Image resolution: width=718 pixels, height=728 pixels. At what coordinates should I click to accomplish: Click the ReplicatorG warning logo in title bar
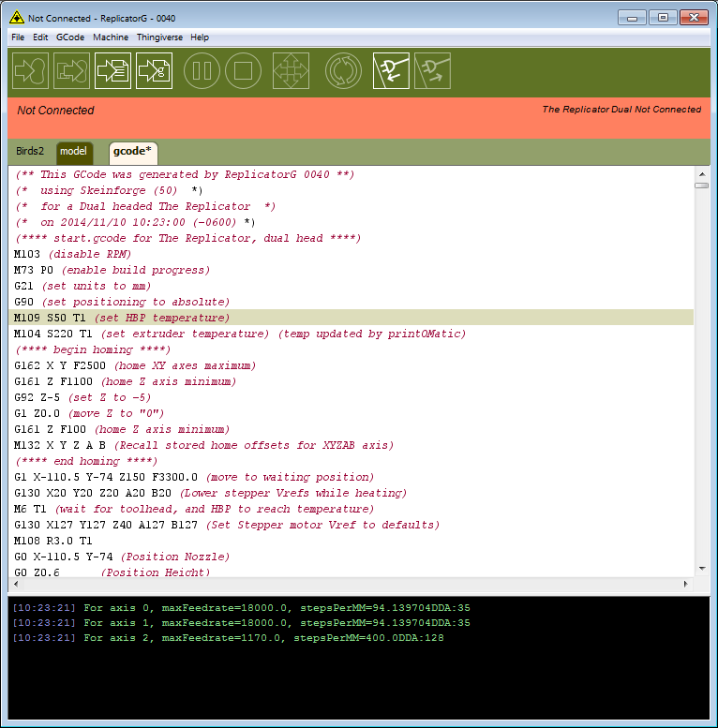tap(17, 18)
